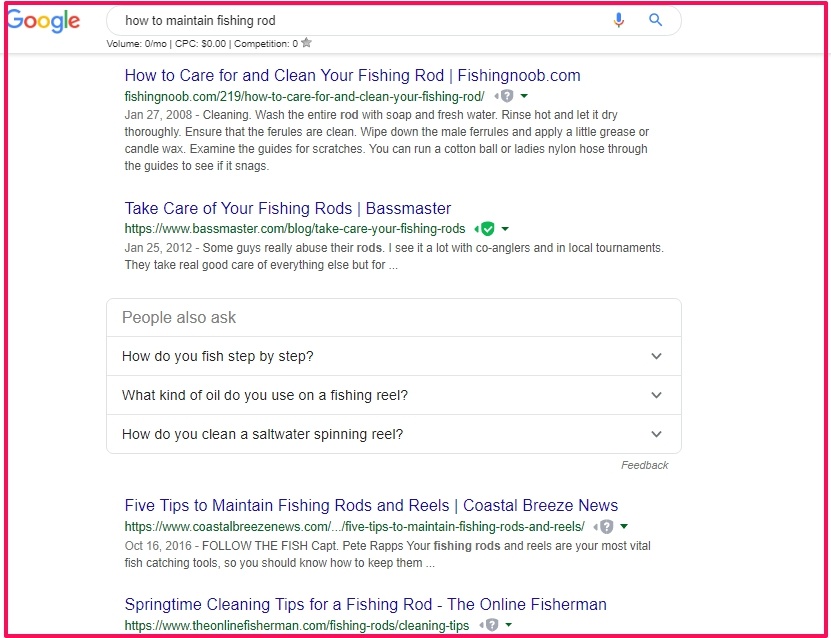Image resolution: width=831 pixels, height=638 pixels.
Task: Click gray question shield beside fishingnoob.com URL
Action: (x=506, y=96)
